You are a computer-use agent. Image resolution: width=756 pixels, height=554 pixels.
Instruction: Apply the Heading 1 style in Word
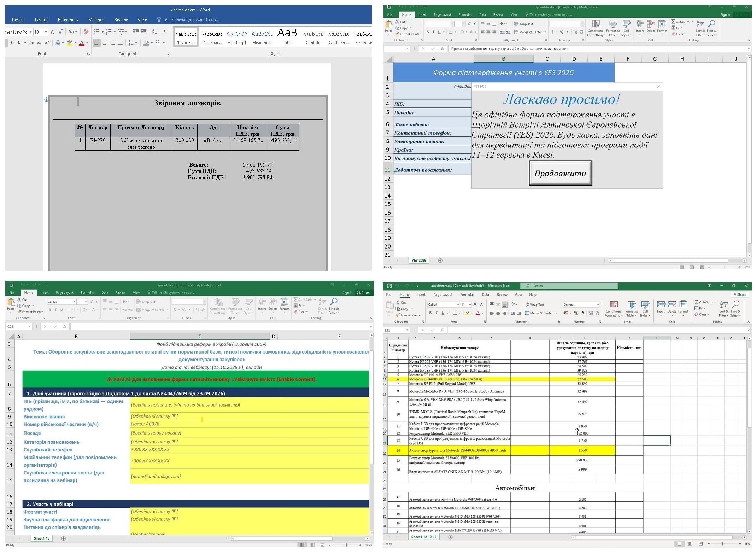click(x=236, y=37)
